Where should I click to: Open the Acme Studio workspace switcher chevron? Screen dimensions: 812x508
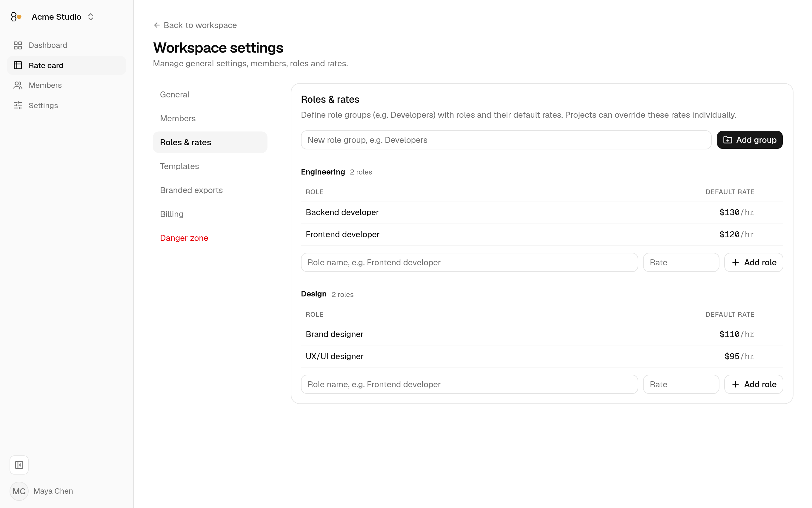(90, 17)
